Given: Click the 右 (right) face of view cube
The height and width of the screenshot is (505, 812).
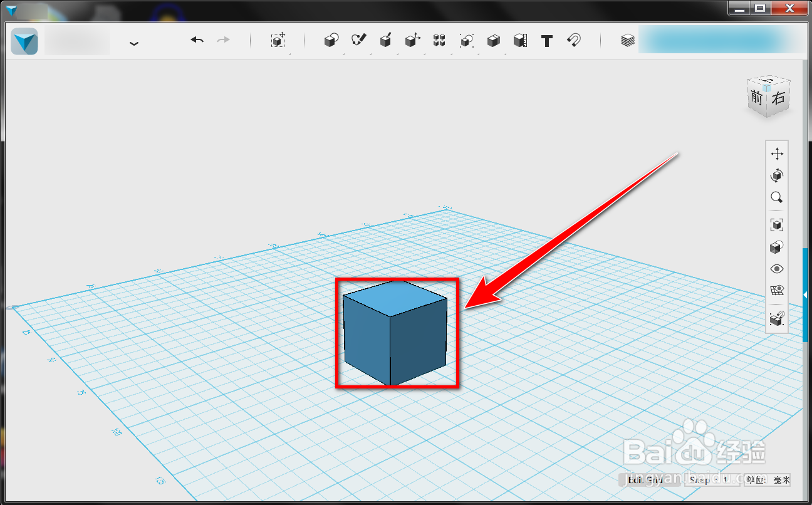Looking at the screenshot, I should click(778, 98).
